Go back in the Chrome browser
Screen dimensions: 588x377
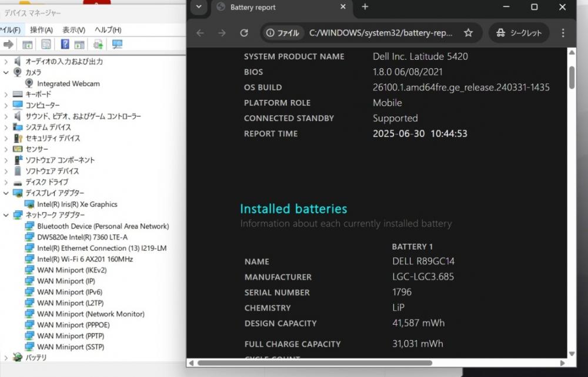point(201,33)
